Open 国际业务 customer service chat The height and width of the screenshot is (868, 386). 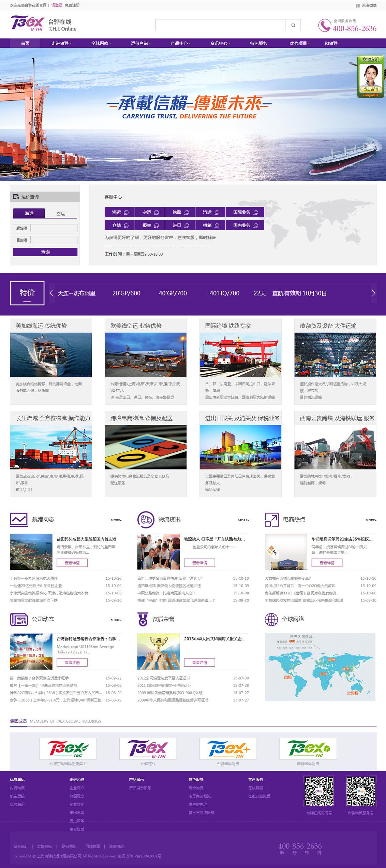[x=245, y=212]
